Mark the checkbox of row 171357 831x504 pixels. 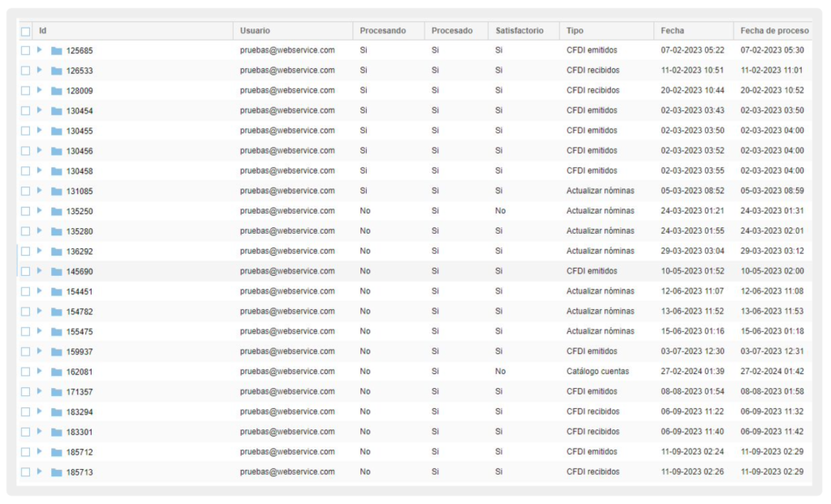pos(26,392)
